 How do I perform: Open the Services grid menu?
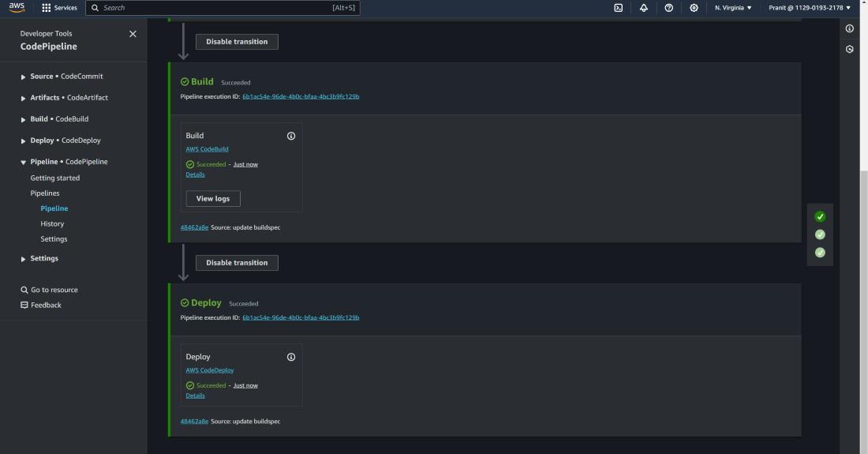(x=59, y=8)
